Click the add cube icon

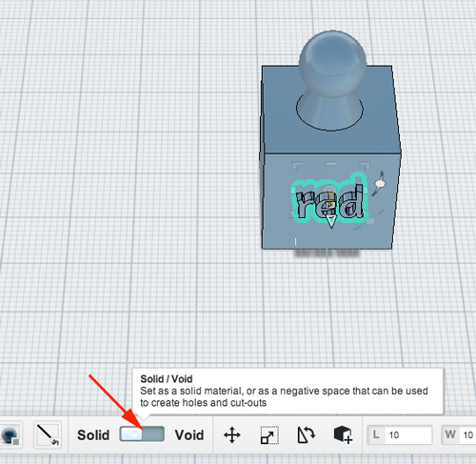(343, 434)
